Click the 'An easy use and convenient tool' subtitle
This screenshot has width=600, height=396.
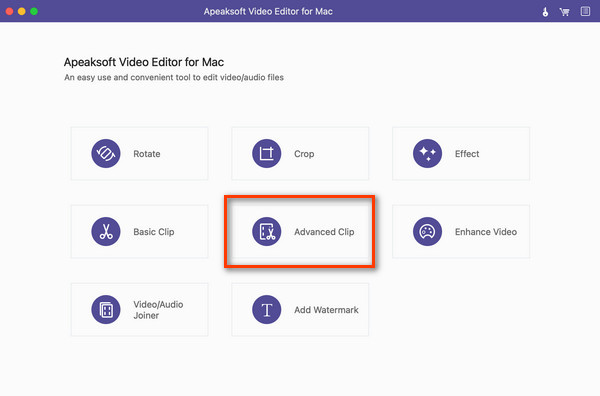point(174,77)
